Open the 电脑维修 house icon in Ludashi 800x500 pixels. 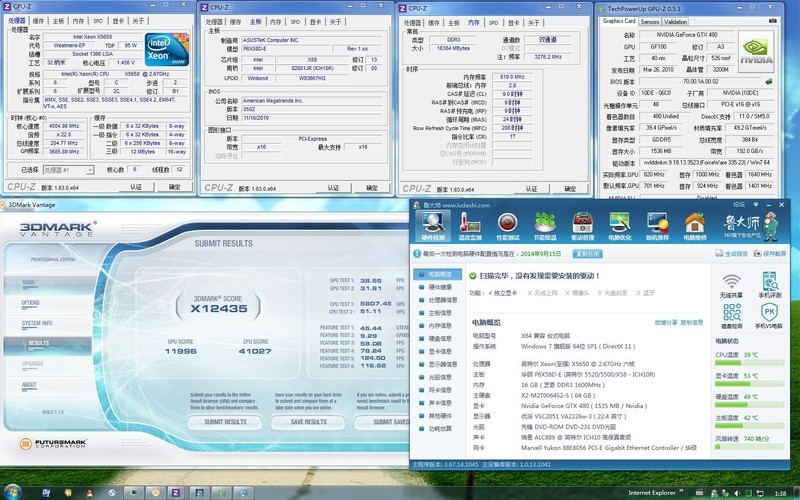[694, 226]
